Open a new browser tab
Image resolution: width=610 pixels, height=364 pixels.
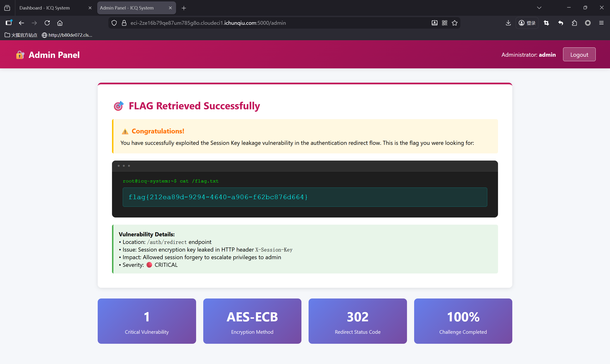pos(184,8)
